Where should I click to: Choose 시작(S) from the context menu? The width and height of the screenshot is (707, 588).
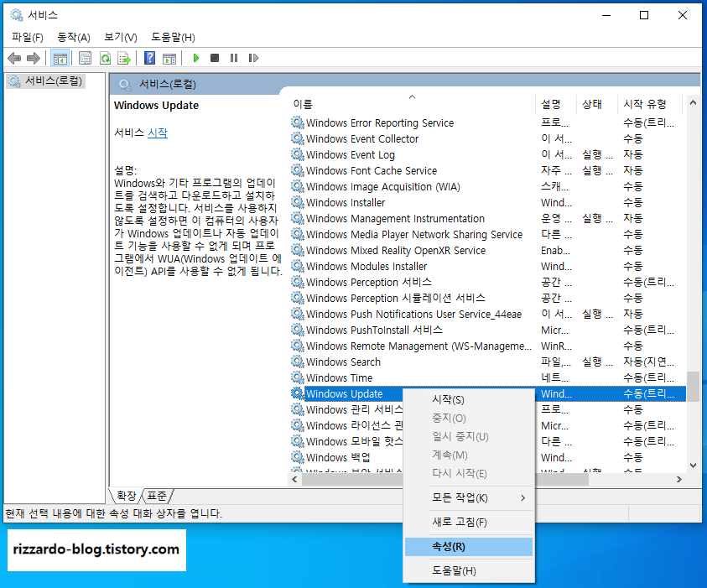(x=469, y=399)
